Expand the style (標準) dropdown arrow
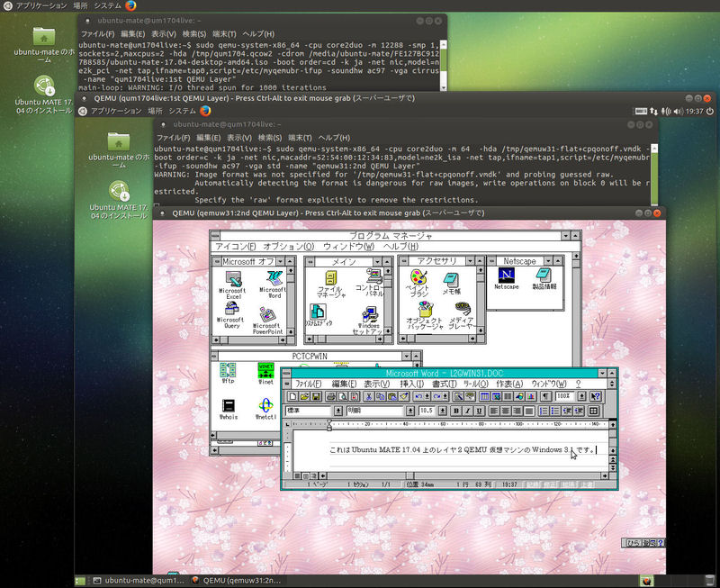Screen dimensions: 720x588 click(338, 412)
